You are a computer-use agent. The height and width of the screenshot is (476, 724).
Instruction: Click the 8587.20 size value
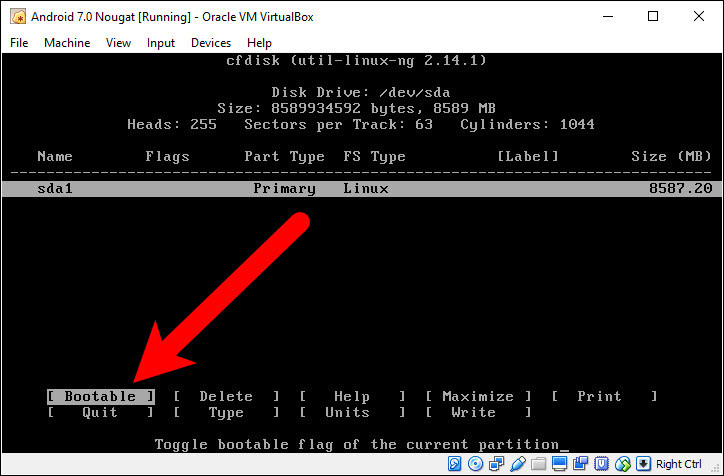(x=680, y=188)
